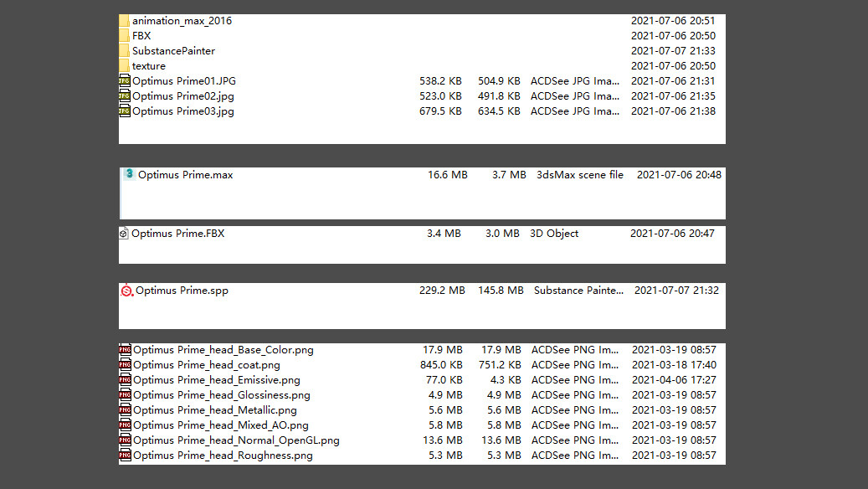Screen dimensions: 868x489
Task: Select Optimus Prime_head_Glossiness.png file name
Action: tap(222, 395)
